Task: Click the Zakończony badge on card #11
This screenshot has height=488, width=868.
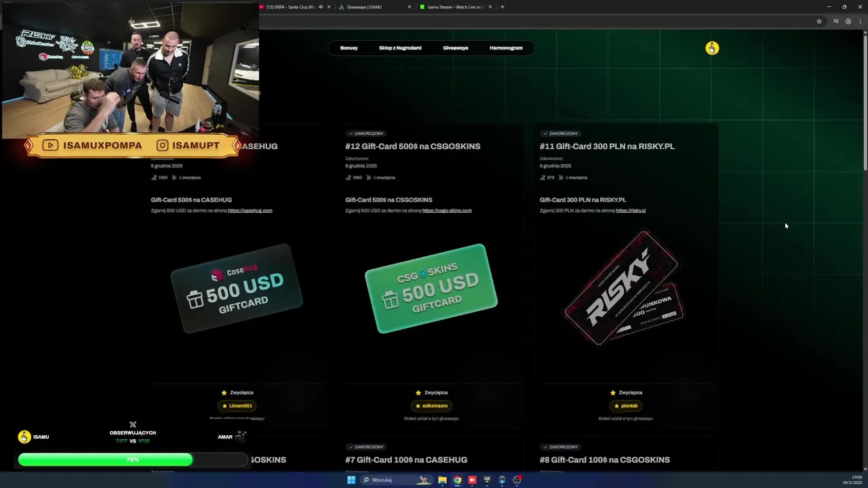Action: tap(561, 134)
